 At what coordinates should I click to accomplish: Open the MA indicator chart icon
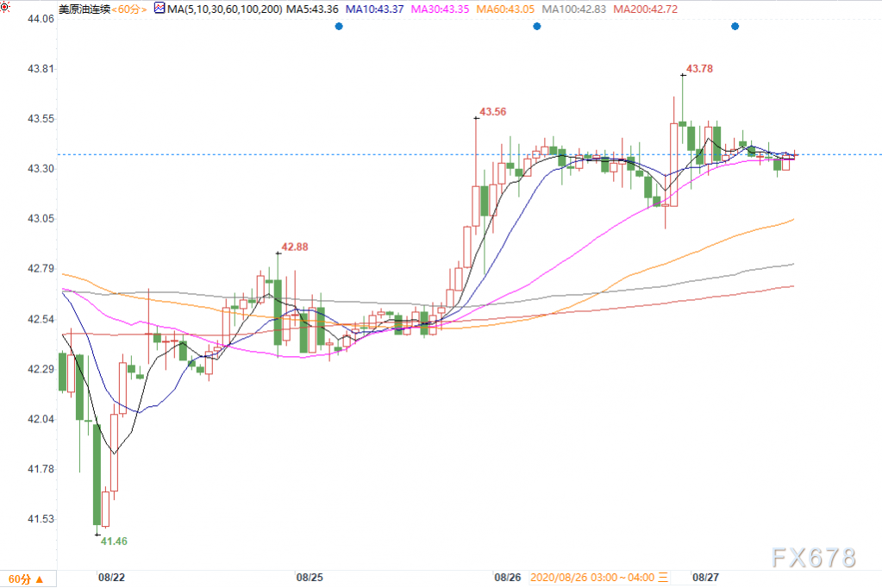pos(160,9)
